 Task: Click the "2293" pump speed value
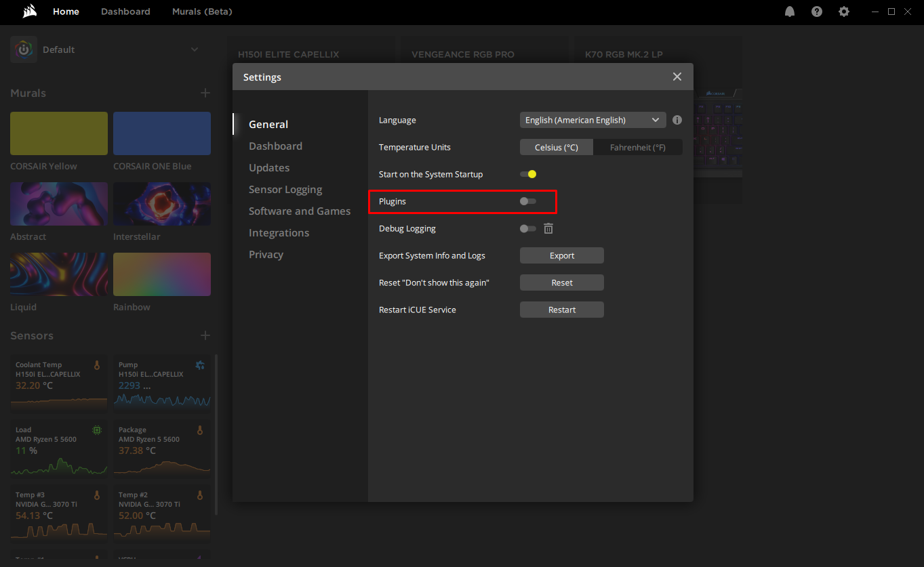coord(129,385)
